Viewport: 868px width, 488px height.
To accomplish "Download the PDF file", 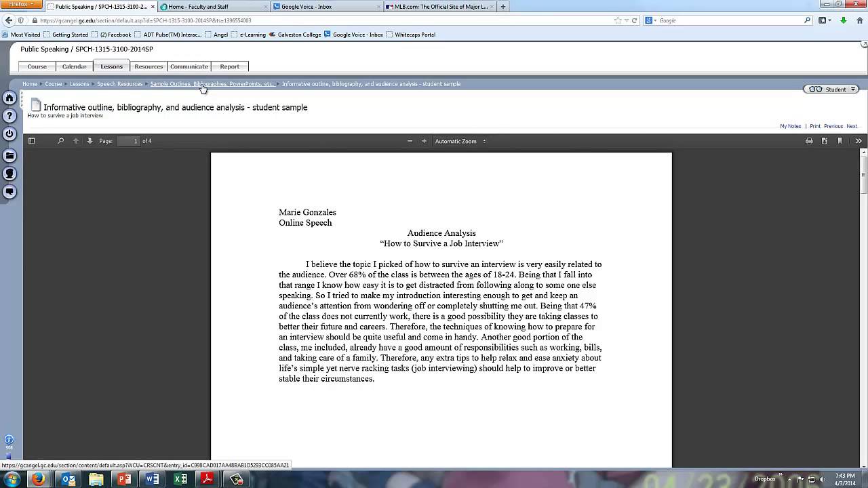I will (x=824, y=141).
